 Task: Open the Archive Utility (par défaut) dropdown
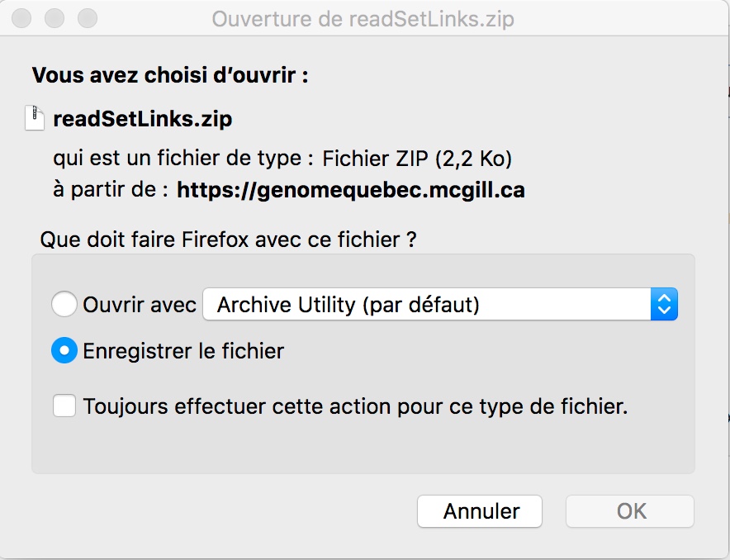pos(440,305)
